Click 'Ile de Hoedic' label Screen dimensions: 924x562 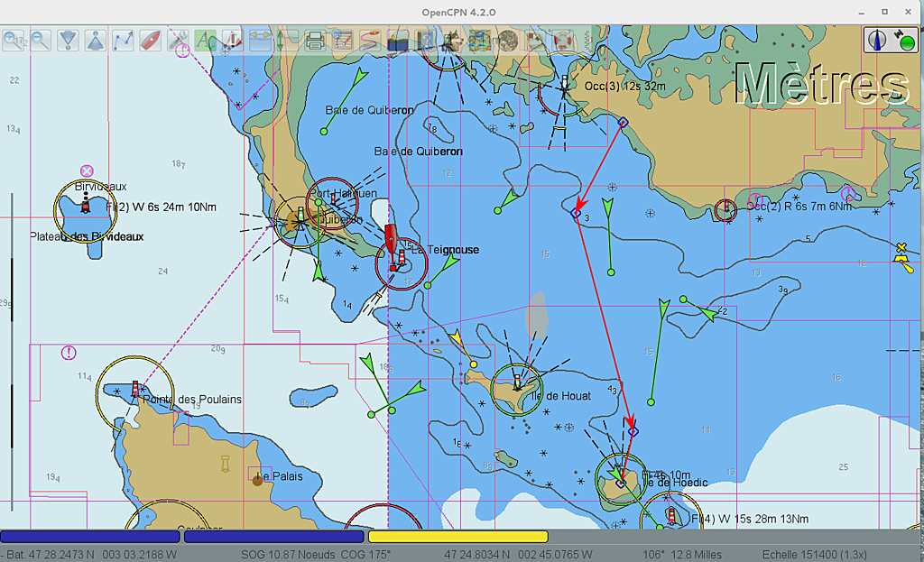675,483
